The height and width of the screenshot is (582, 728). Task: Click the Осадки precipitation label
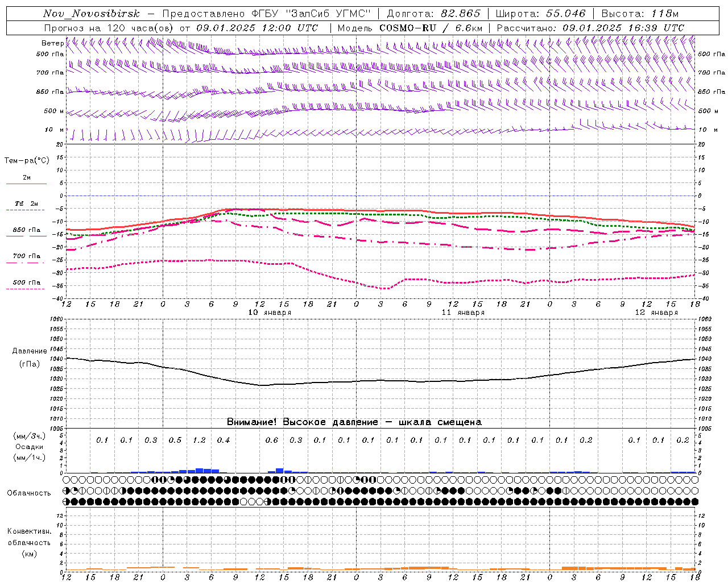click(x=30, y=447)
